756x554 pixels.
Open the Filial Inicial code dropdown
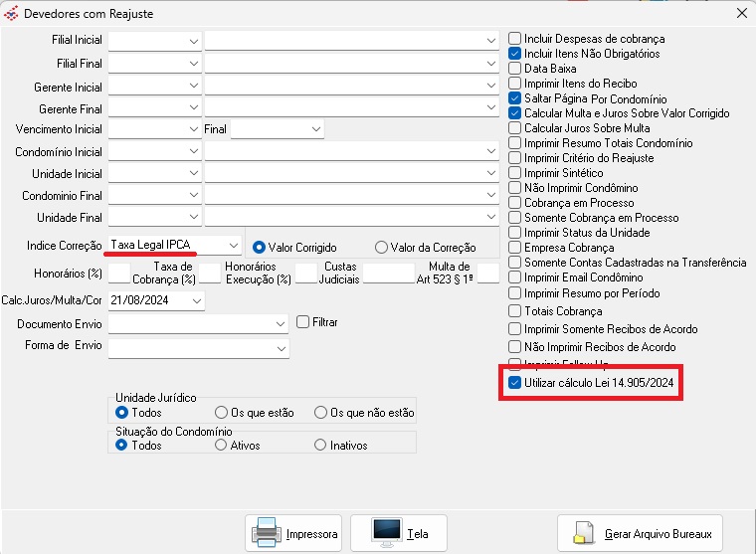tap(192, 40)
